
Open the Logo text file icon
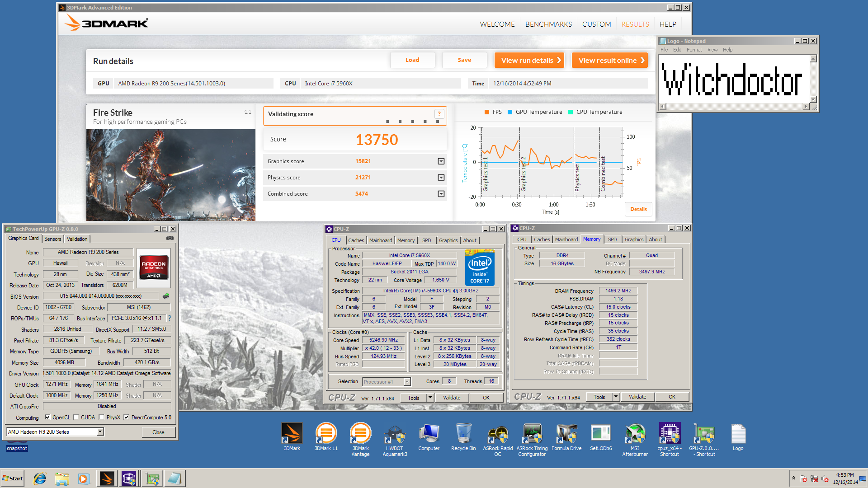(738, 436)
